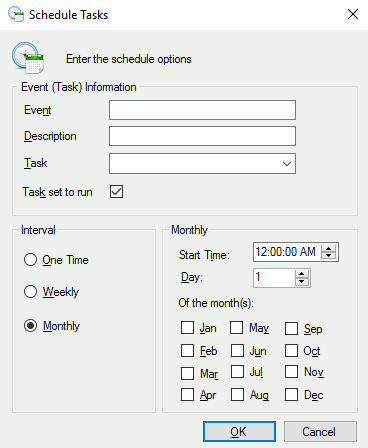Choose the Weekly interval radio button
The height and width of the screenshot is (448, 368).
(30, 292)
